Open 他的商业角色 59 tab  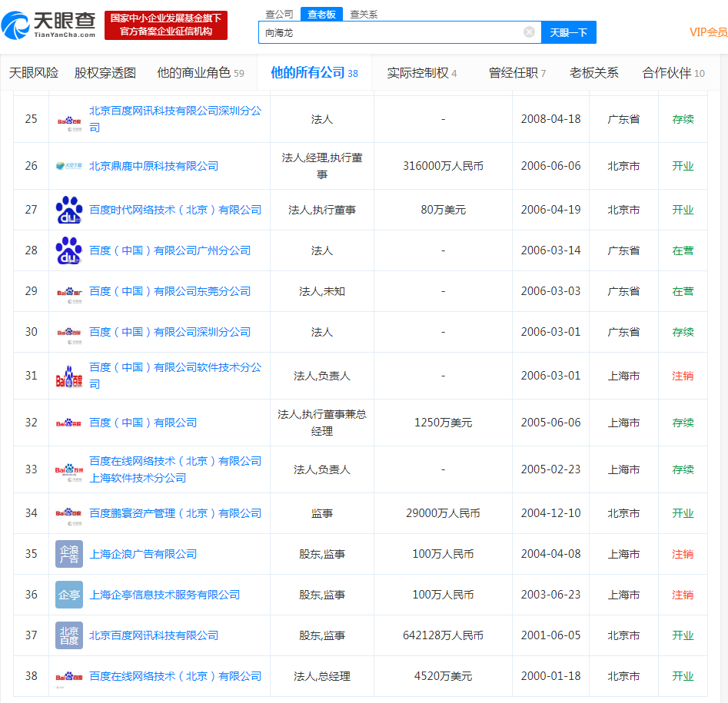point(200,73)
